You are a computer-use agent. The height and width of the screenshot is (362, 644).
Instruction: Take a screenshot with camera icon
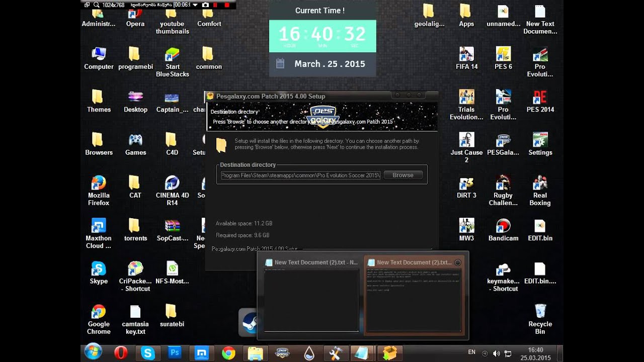coord(205,5)
